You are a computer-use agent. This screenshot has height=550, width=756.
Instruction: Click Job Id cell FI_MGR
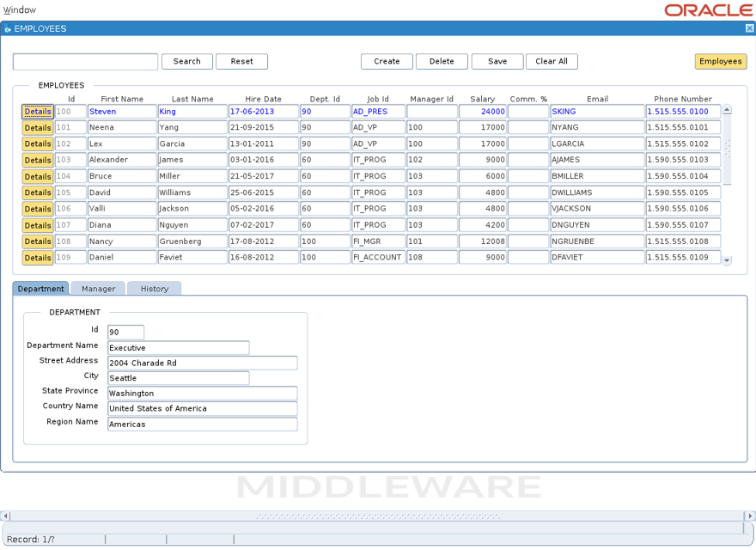click(378, 241)
